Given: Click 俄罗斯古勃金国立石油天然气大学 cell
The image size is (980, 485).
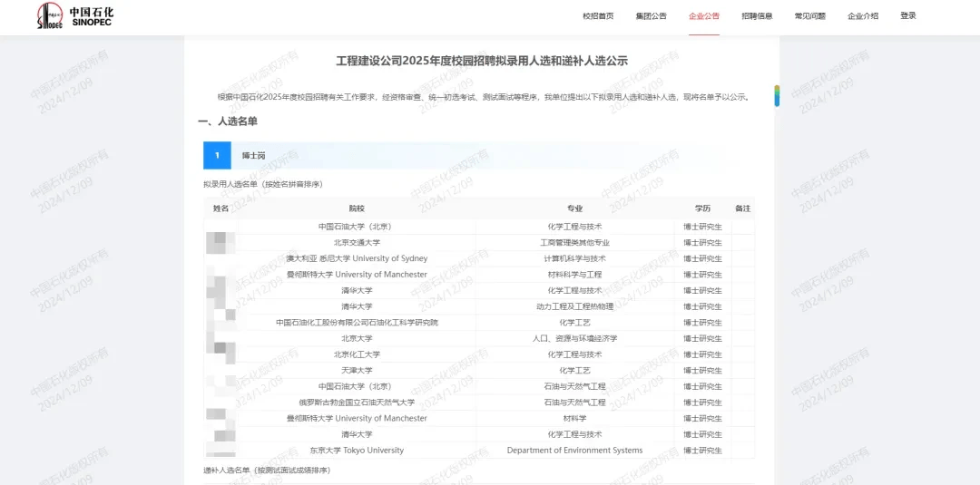Looking at the screenshot, I should click(x=357, y=403).
